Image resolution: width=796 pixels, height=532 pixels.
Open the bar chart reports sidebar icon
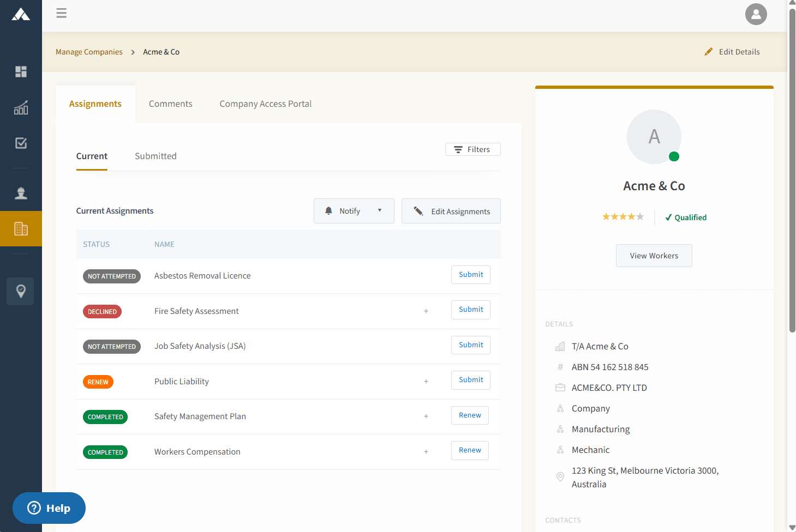(x=21, y=107)
